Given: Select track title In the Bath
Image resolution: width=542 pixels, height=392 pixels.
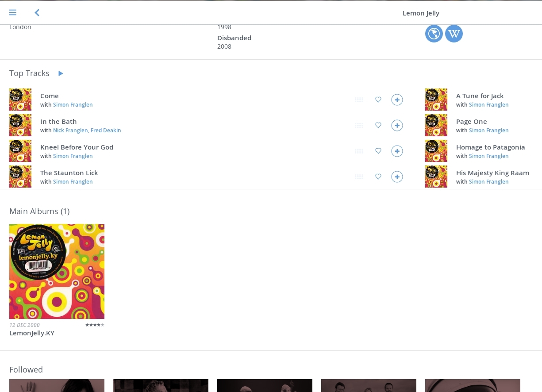Looking at the screenshot, I should [58, 122].
